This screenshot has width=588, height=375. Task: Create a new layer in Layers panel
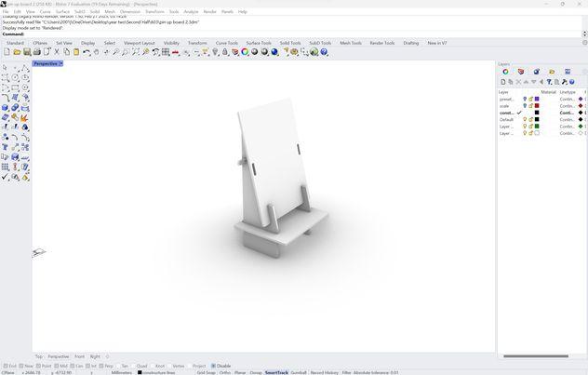(503, 82)
